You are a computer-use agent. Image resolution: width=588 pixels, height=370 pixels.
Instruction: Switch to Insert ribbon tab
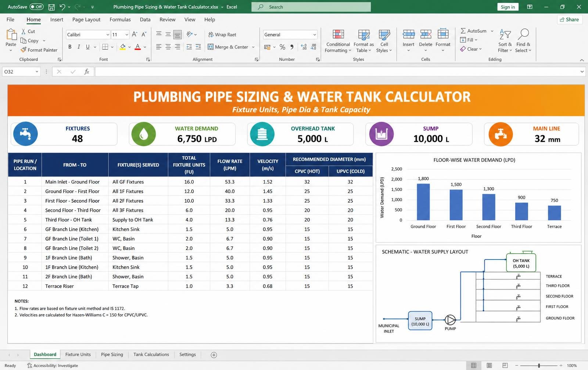click(x=57, y=19)
